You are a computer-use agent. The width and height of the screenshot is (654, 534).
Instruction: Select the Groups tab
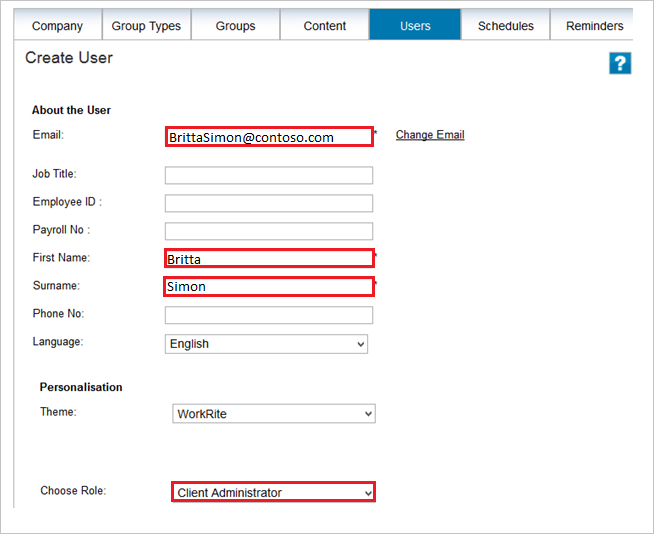coord(236,25)
